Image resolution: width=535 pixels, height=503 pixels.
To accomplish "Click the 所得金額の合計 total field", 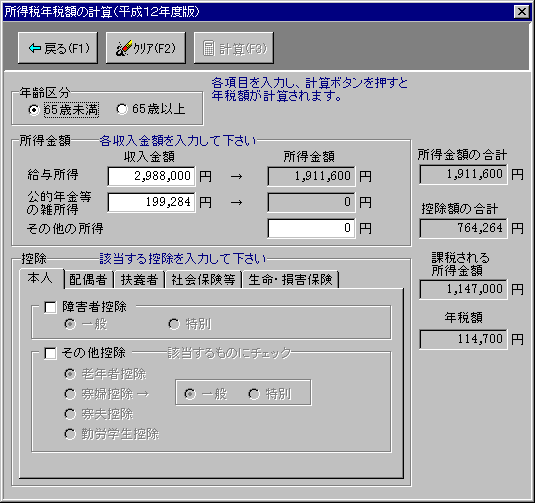I will [463, 174].
